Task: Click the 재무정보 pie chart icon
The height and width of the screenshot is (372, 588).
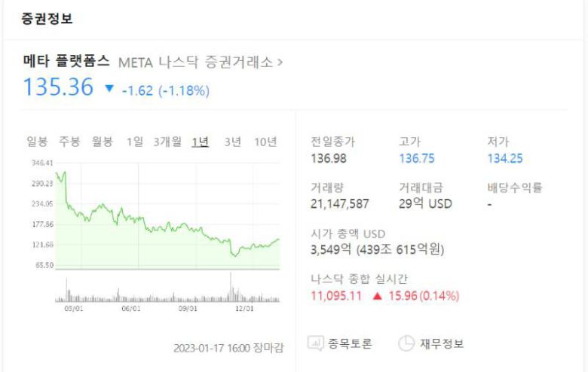Action: [406, 344]
